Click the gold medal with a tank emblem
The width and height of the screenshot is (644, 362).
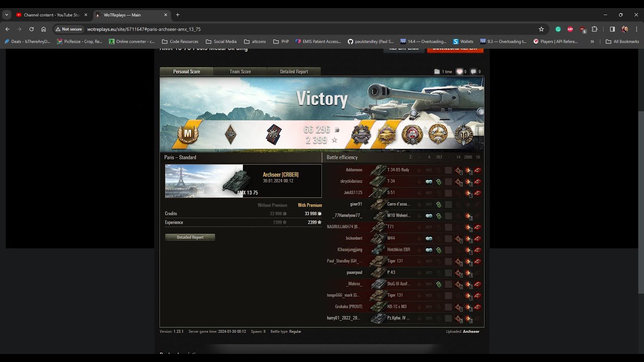tap(438, 134)
